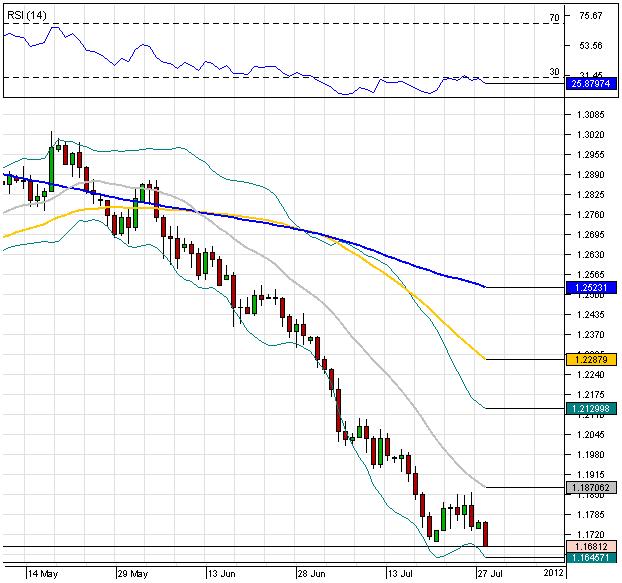Click the 1.3085 price axis label

[590, 115]
